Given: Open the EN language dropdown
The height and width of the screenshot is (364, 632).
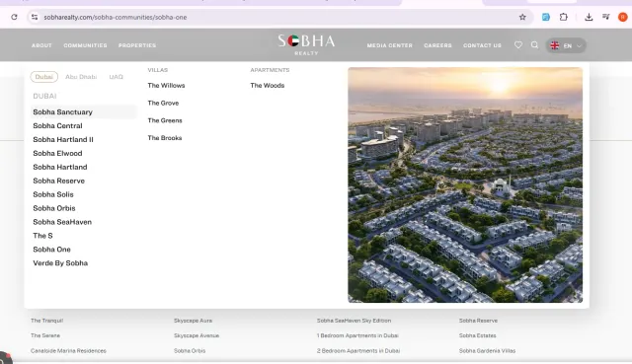Looking at the screenshot, I should pos(566,45).
